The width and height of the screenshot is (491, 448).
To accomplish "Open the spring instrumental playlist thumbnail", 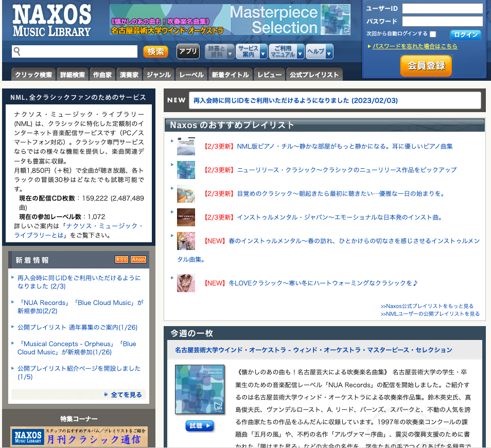I will (186, 241).
